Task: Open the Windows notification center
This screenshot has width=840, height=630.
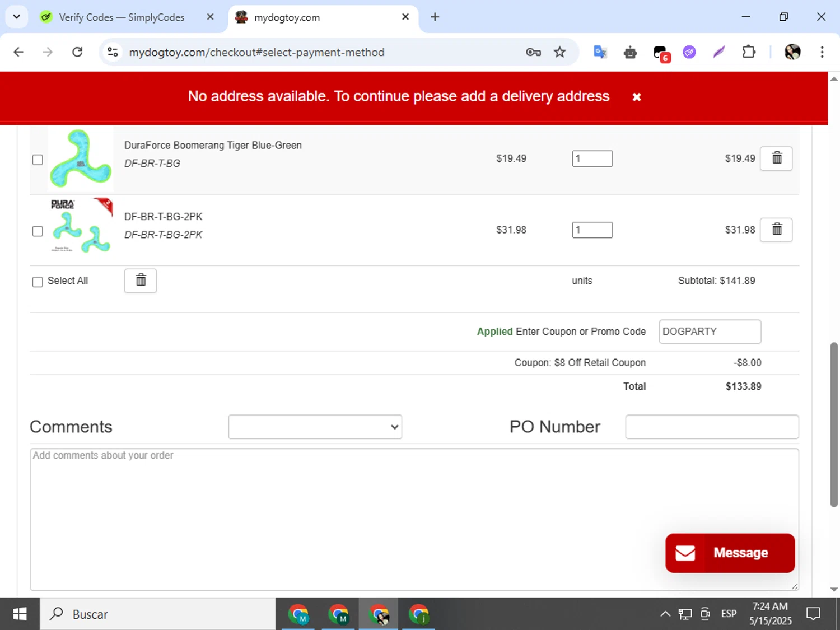Action: click(x=813, y=614)
